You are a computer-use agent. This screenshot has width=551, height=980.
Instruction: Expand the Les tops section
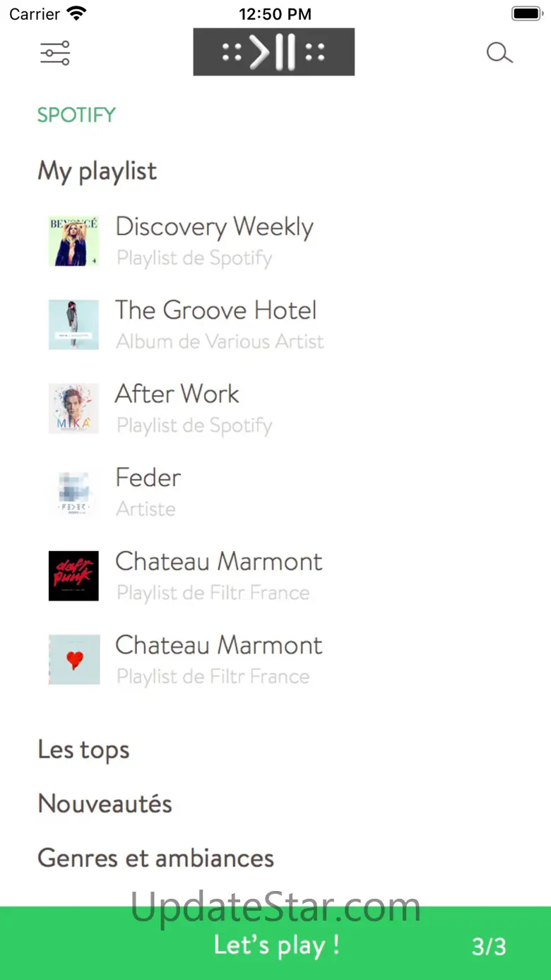pyautogui.click(x=83, y=750)
